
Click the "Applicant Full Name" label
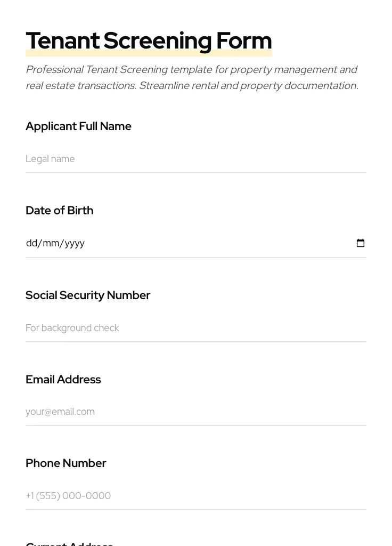[78, 126]
